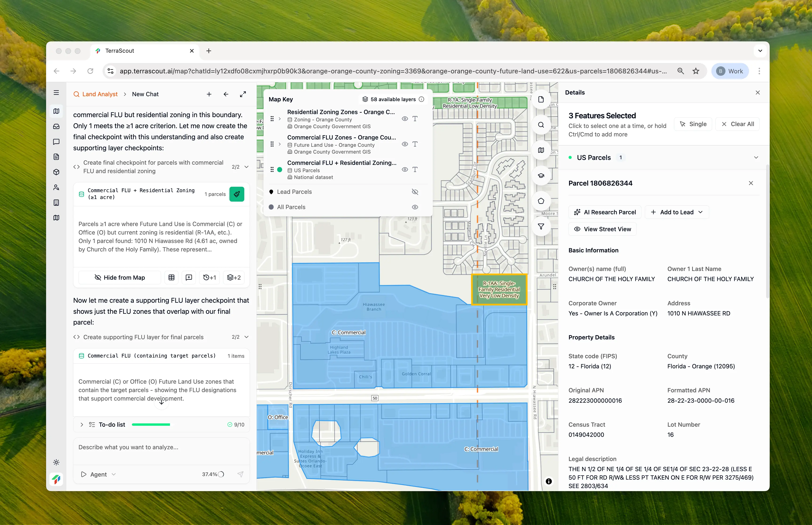
Task: Click the AI Research Parcel button
Action: click(605, 212)
